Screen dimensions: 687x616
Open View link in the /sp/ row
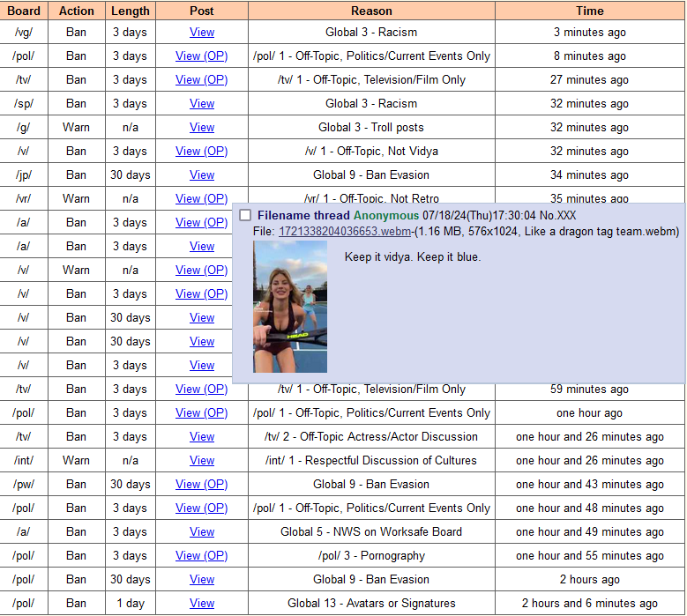pos(202,103)
